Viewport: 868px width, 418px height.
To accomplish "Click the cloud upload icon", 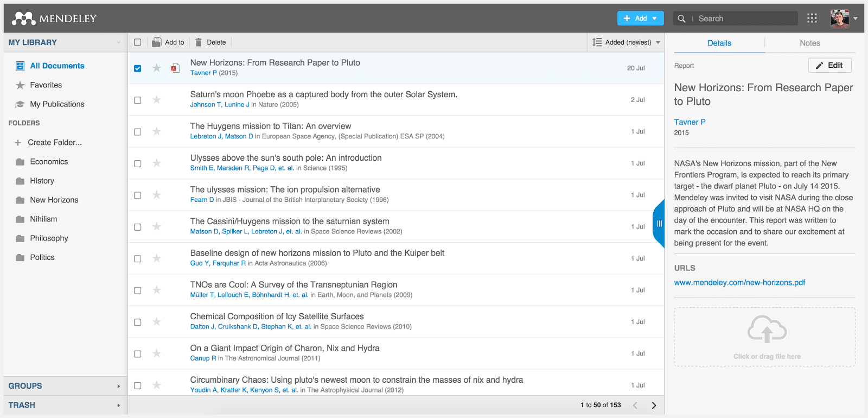I will click(767, 329).
